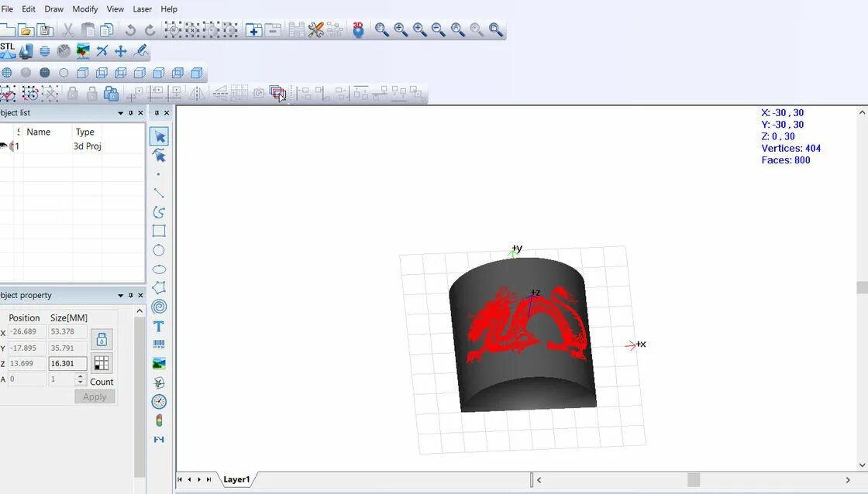Screen dimensions: 868x494
Task: Toggle the size aspect ratio lock button
Action: pos(102,339)
